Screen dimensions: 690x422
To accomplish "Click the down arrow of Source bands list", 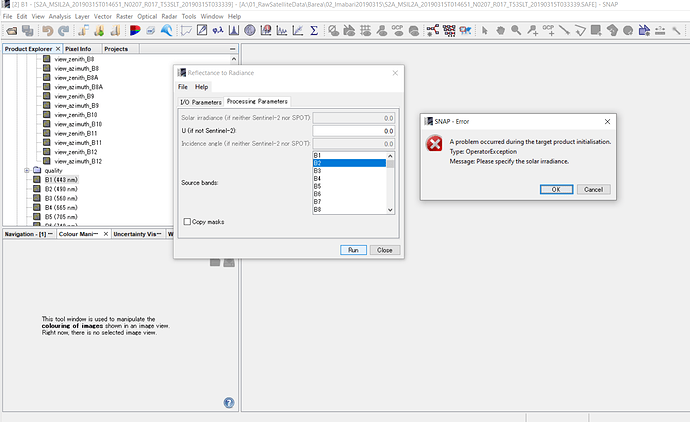I will click(x=390, y=210).
